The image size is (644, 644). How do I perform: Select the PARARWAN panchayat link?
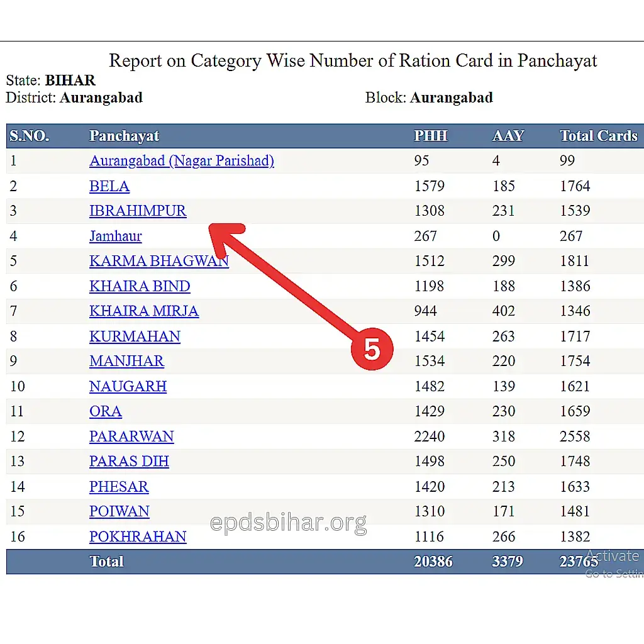click(x=131, y=436)
